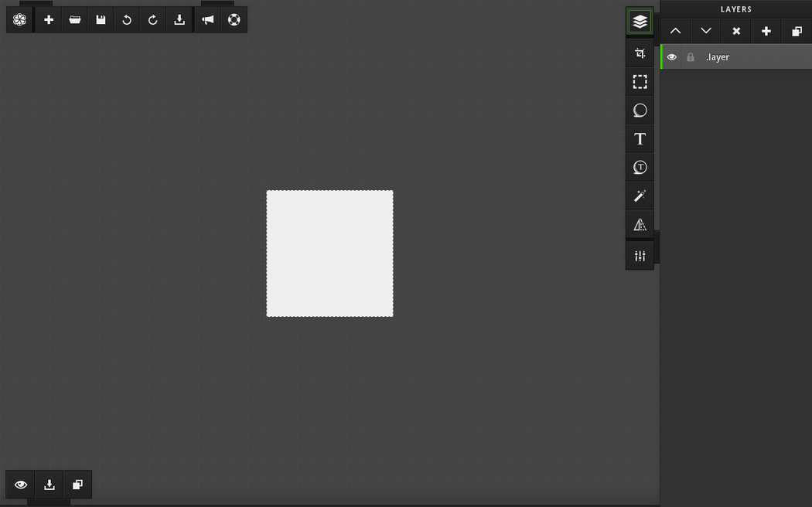Create a new document with the top-left plus icon

click(x=49, y=20)
